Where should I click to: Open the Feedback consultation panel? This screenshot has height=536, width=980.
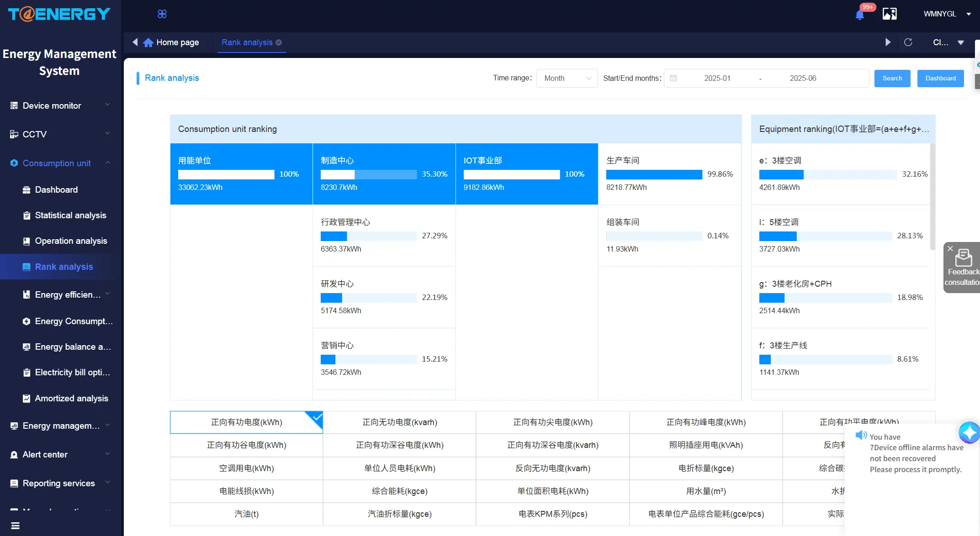tap(963, 268)
